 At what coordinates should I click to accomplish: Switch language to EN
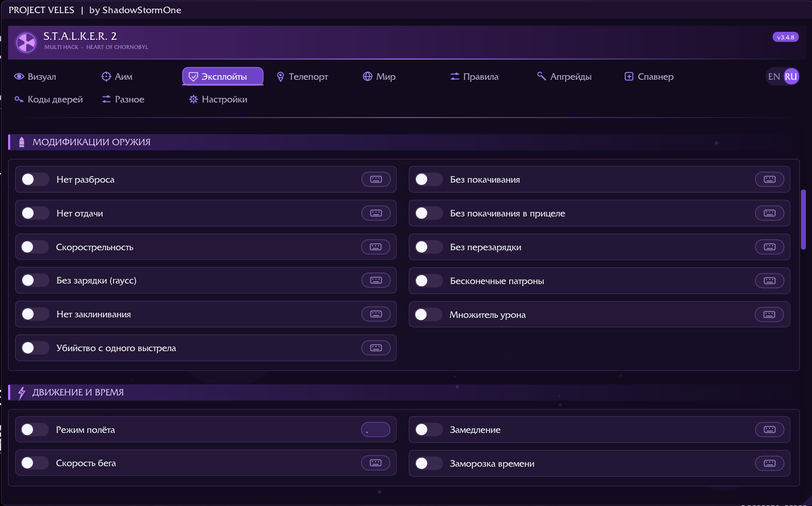point(774,77)
